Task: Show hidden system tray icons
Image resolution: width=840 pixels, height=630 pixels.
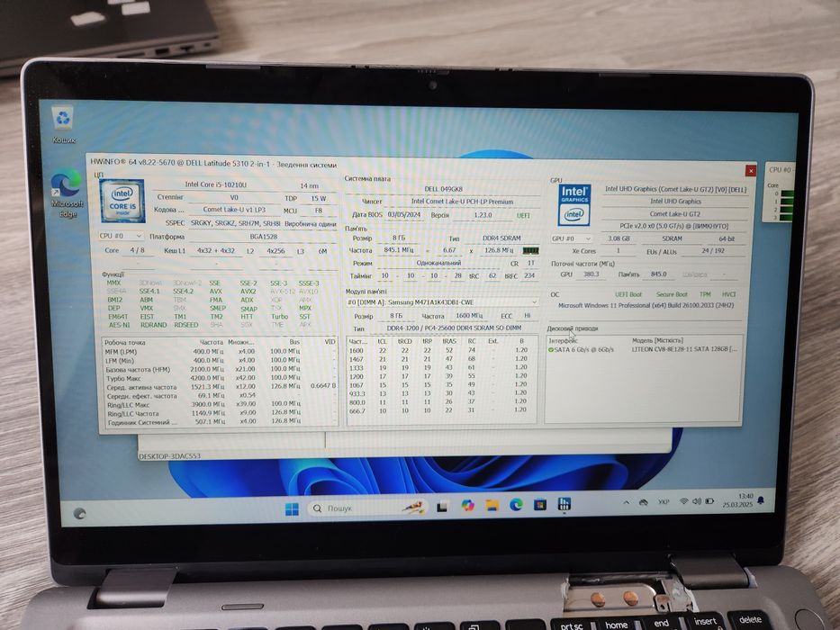Action: [x=626, y=502]
